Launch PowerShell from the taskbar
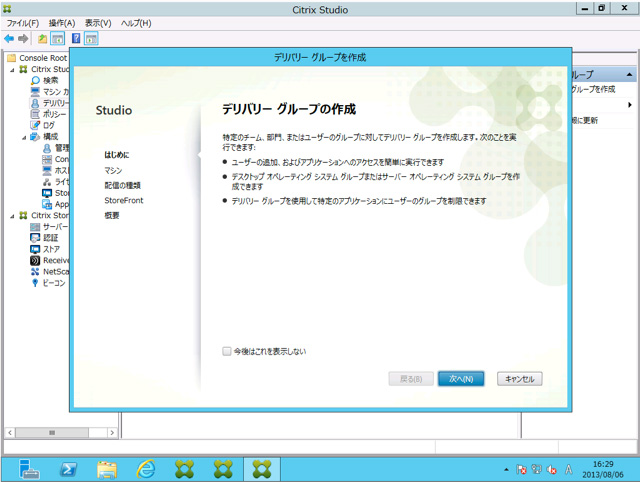This screenshot has width=640, height=482. tap(69, 468)
